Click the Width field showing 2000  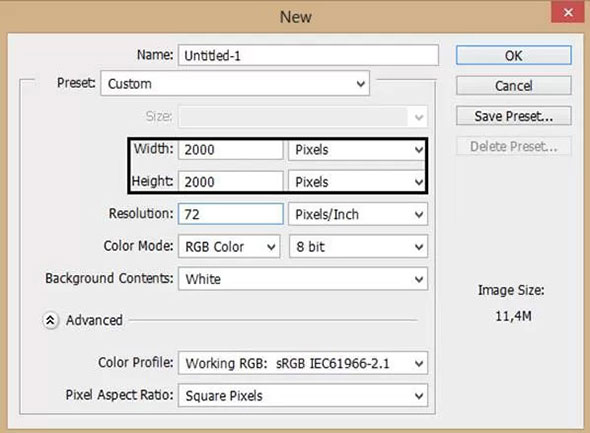click(230, 150)
